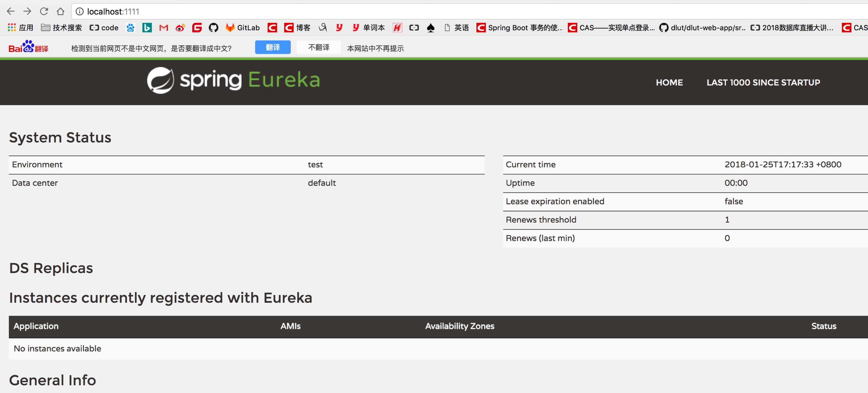
Task: Open the 应用 apps shortcut
Action: (20, 28)
